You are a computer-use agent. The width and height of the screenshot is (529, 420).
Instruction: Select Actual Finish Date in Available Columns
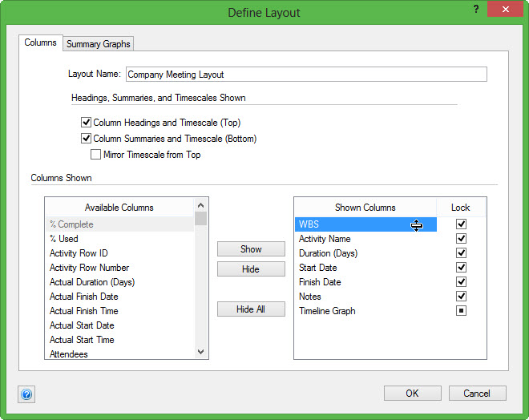click(83, 297)
